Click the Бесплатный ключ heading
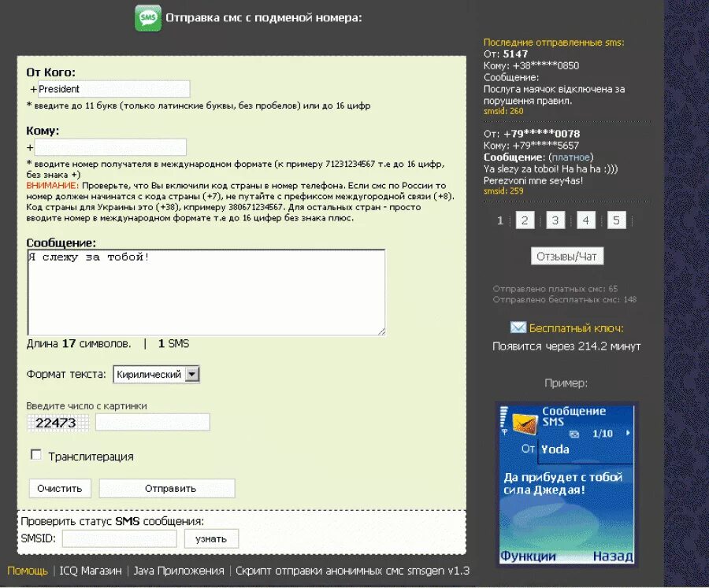This screenshot has height=588, width=709. tap(576, 328)
